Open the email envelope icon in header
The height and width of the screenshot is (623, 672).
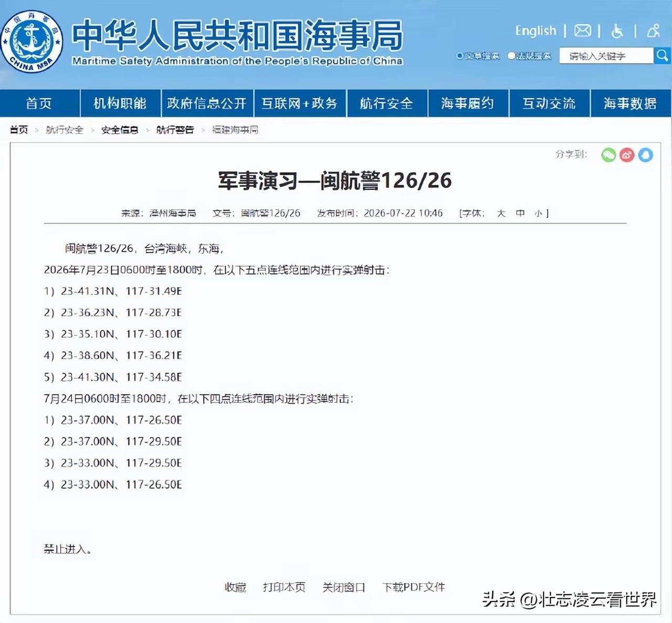click(x=582, y=31)
